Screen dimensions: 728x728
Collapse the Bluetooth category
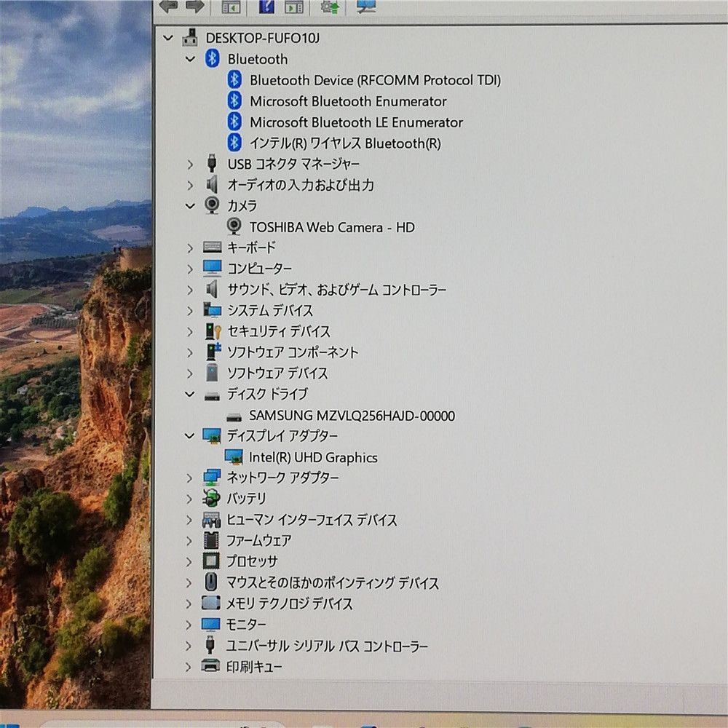click(x=189, y=59)
